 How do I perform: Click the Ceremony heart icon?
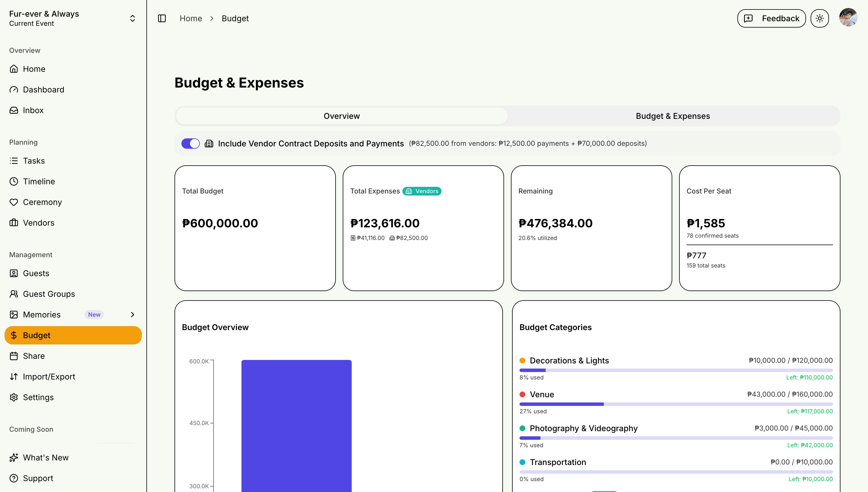click(14, 202)
